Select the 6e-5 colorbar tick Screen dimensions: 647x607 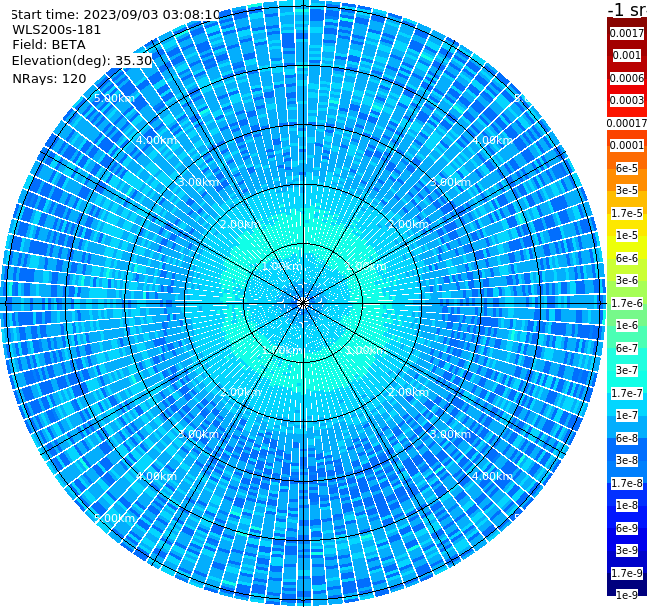(x=627, y=168)
